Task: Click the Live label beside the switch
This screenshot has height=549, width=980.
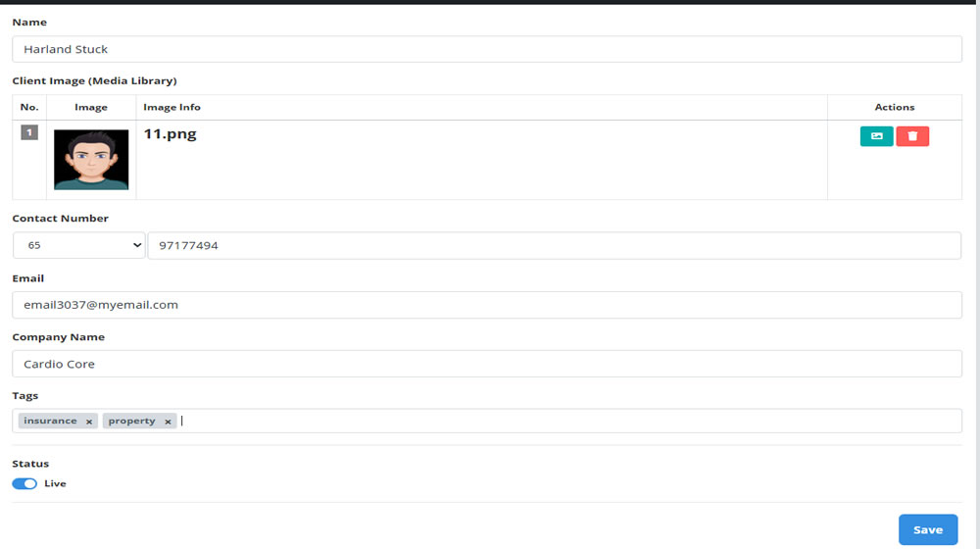Action: (55, 483)
